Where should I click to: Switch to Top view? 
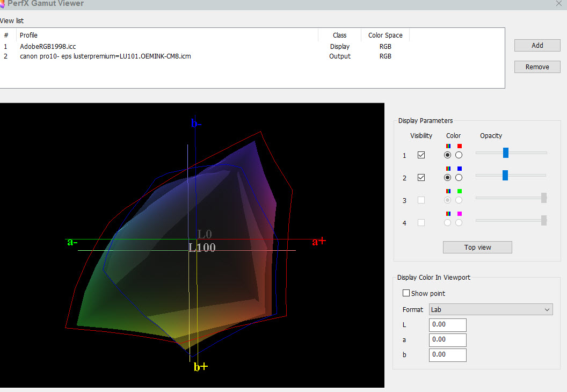pos(477,248)
